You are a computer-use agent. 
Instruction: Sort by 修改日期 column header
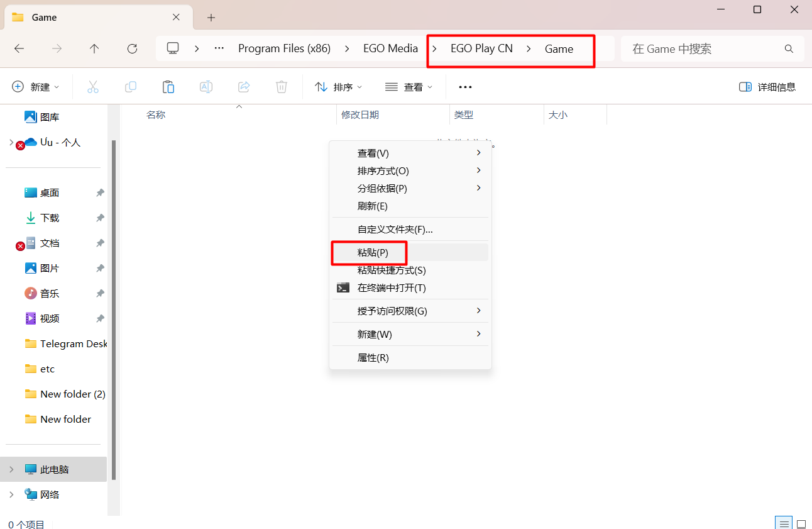[360, 115]
